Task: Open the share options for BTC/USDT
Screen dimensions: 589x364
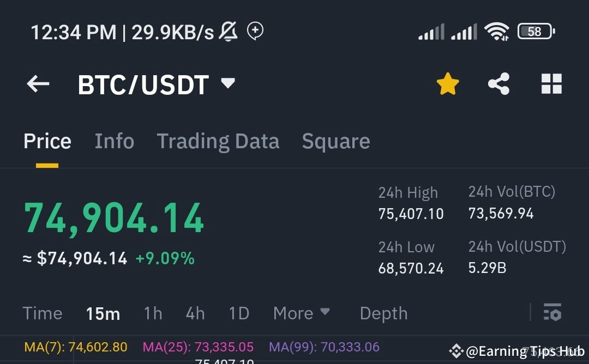Action: (x=498, y=83)
